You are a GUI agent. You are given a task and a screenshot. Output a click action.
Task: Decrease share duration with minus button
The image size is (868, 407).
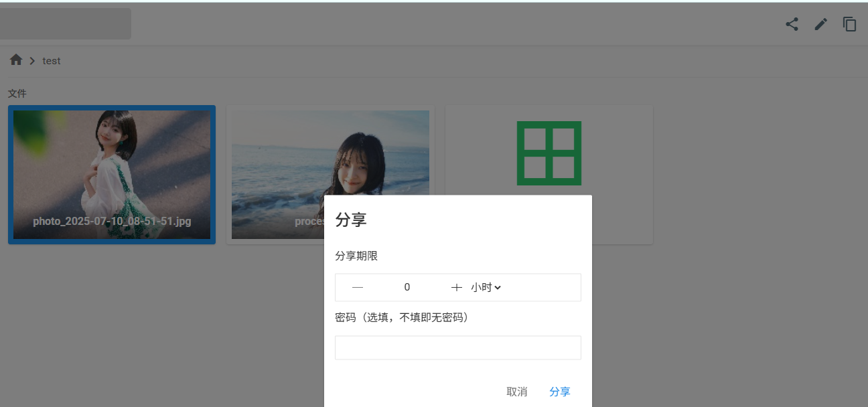(358, 287)
